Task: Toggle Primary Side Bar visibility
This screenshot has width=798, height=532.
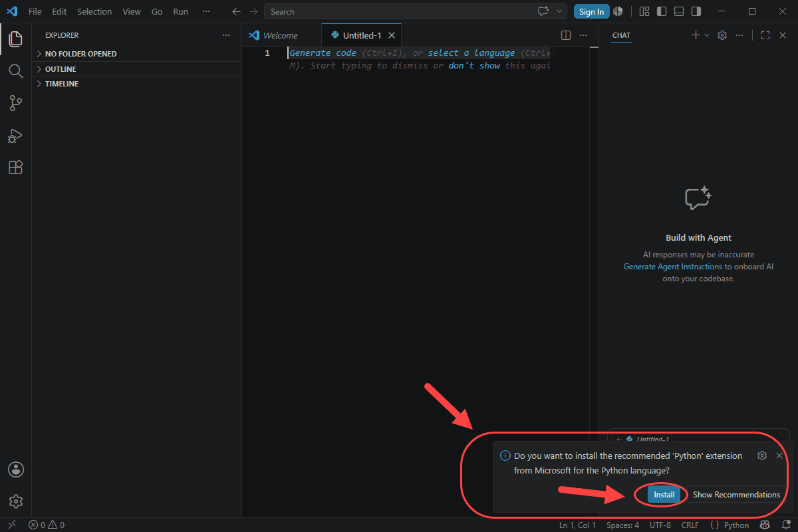Action: (662, 11)
